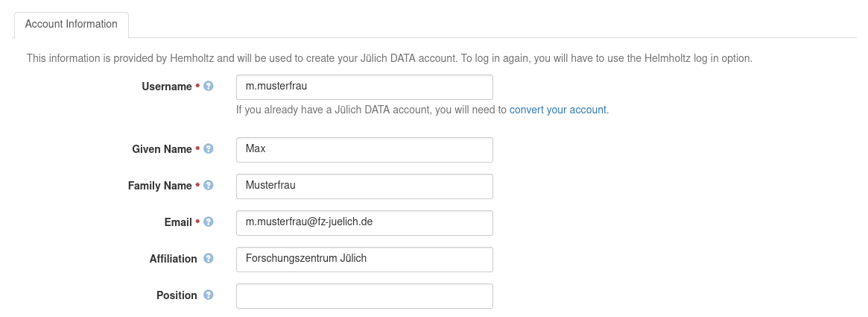868x317 pixels.
Task: Focus the Affiliation field Forschungszentrum Jülich
Action: pos(364,260)
